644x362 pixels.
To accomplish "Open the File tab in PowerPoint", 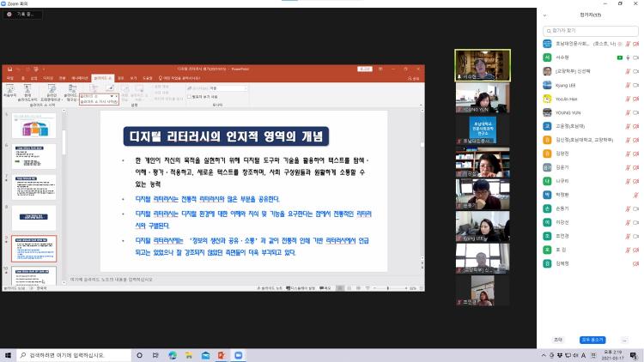I will tap(9, 77).
